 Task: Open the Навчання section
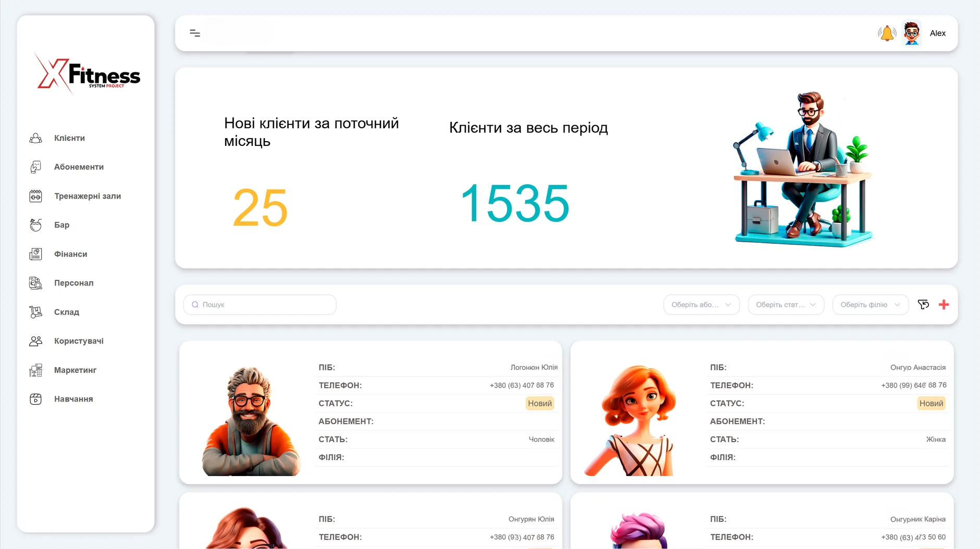[x=73, y=399]
